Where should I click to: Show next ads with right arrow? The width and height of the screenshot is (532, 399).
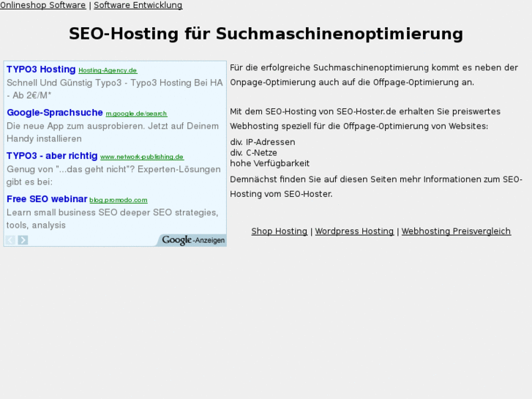click(x=23, y=240)
